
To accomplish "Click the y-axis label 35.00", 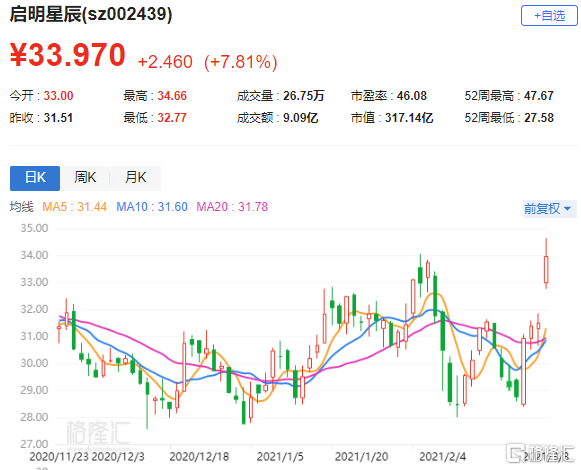I will pos(34,228).
